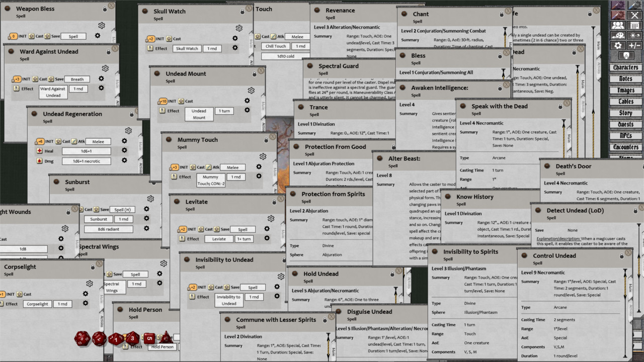644x362 pixels.
Task: Open the Assets palette icon in the sidebar
Action: click(618, 35)
